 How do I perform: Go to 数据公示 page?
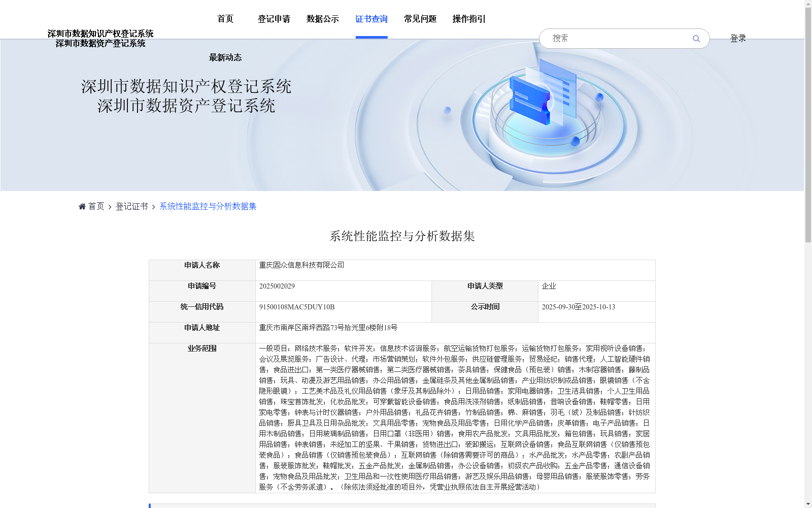[323, 19]
